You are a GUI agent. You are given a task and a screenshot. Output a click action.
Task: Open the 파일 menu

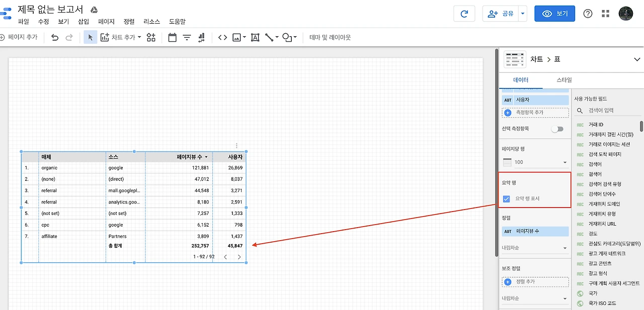tap(24, 22)
